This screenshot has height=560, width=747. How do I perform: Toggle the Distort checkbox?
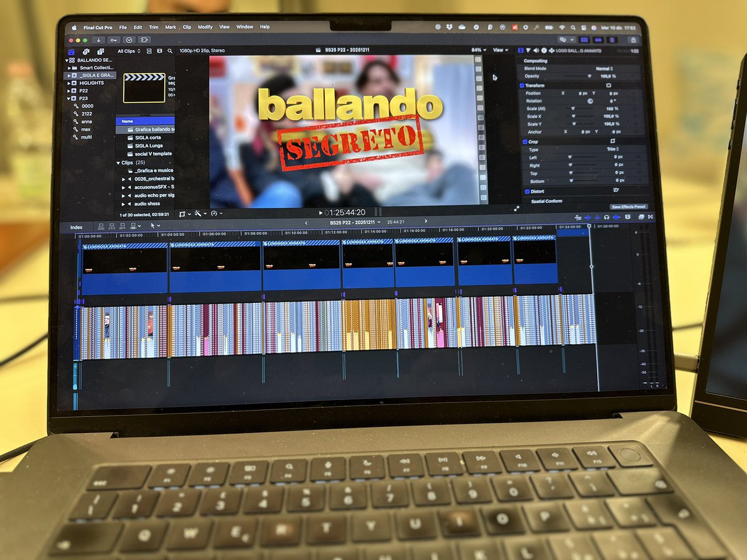point(528,191)
